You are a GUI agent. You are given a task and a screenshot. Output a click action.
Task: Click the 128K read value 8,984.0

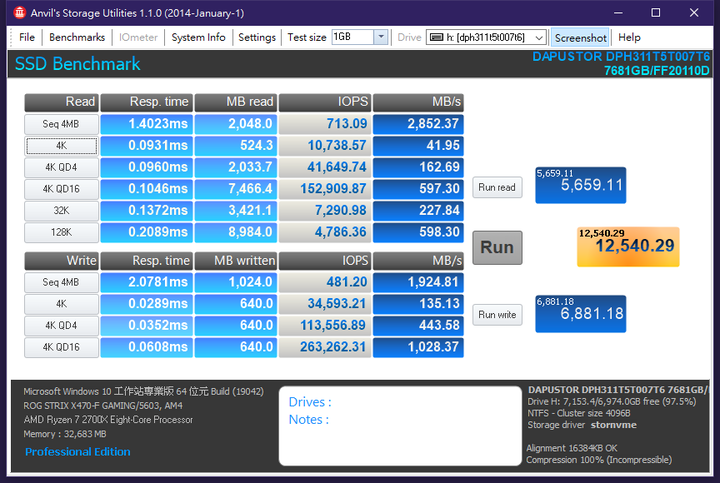(x=236, y=232)
